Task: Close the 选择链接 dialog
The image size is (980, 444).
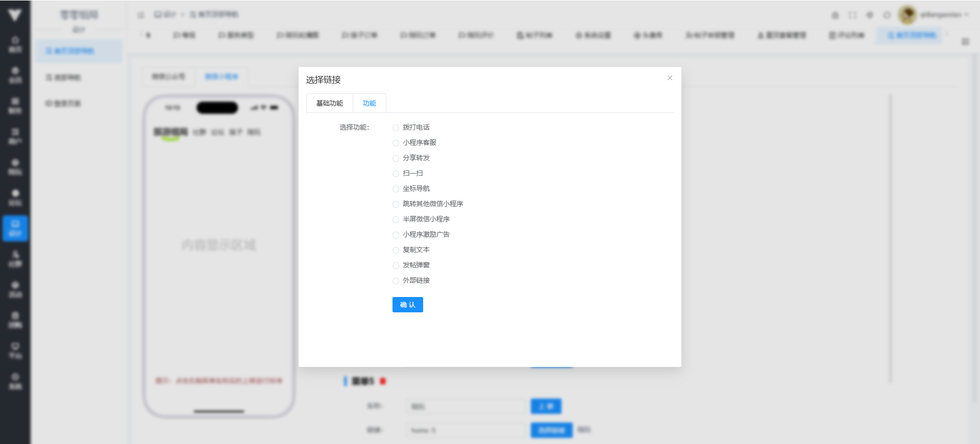Action: (x=670, y=78)
